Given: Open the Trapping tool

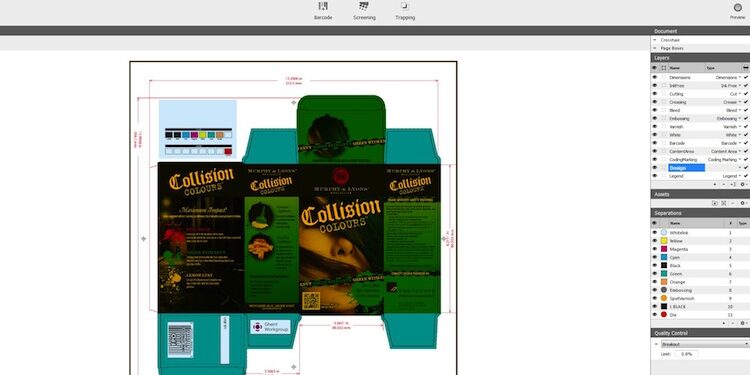Looking at the screenshot, I should (405, 11).
